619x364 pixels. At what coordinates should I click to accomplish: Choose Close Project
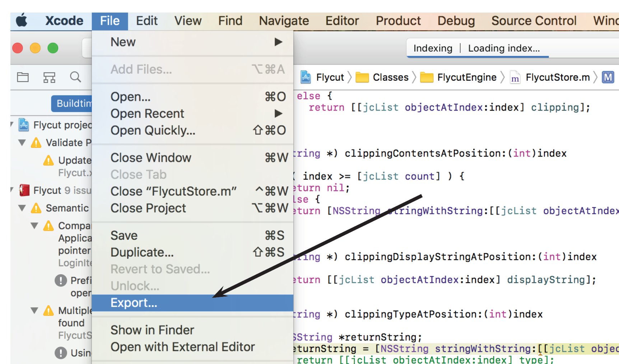pyautogui.click(x=192, y=208)
